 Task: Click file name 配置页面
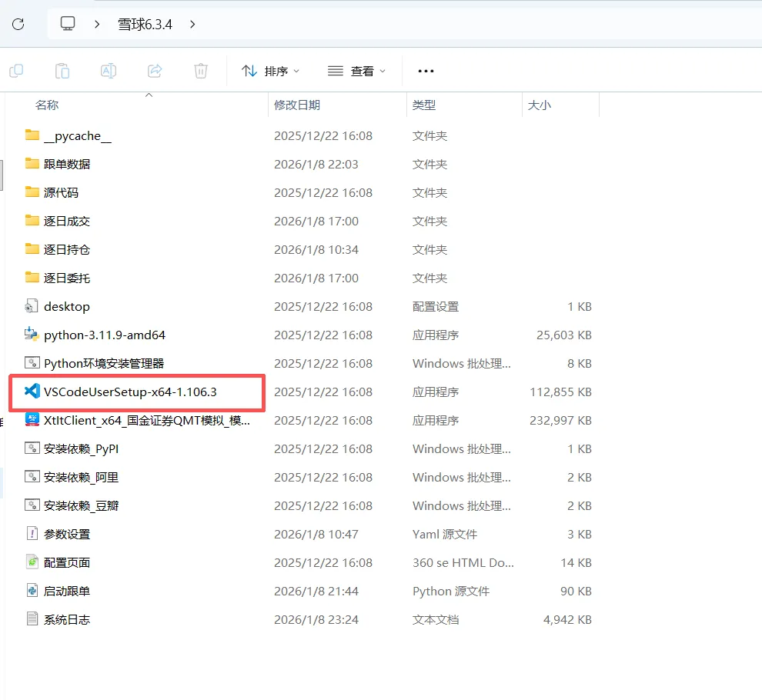coord(67,563)
